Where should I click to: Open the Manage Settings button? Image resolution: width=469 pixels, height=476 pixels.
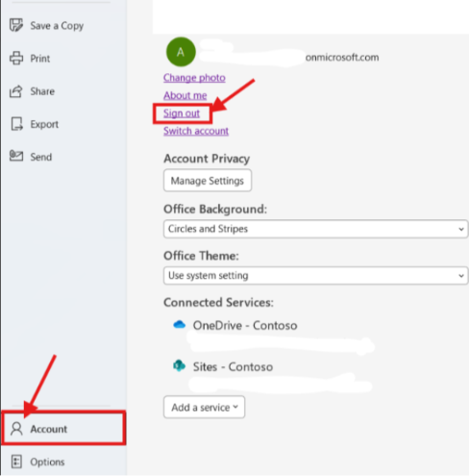pyautogui.click(x=208, y=181)
